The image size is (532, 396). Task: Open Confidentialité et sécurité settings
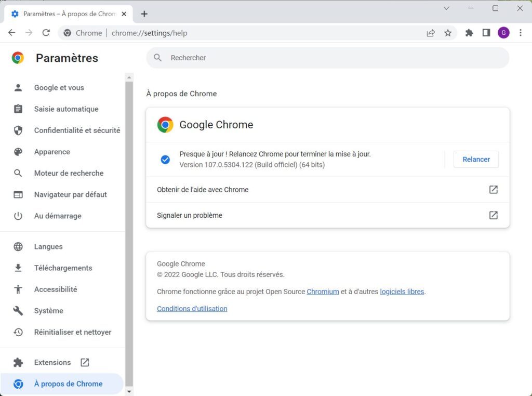[62, 130]
